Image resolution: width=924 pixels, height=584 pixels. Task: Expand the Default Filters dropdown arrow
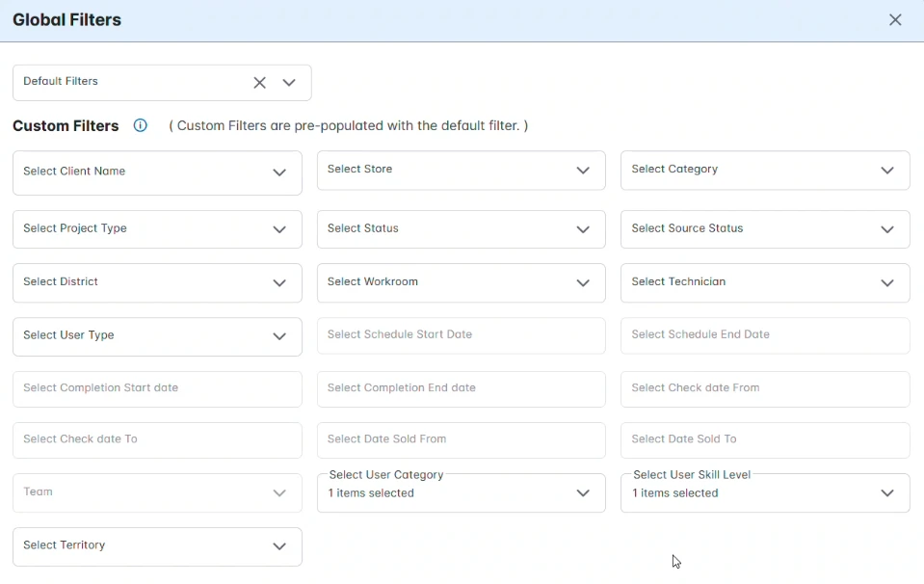pyautogui.click(x=289, y=83)
